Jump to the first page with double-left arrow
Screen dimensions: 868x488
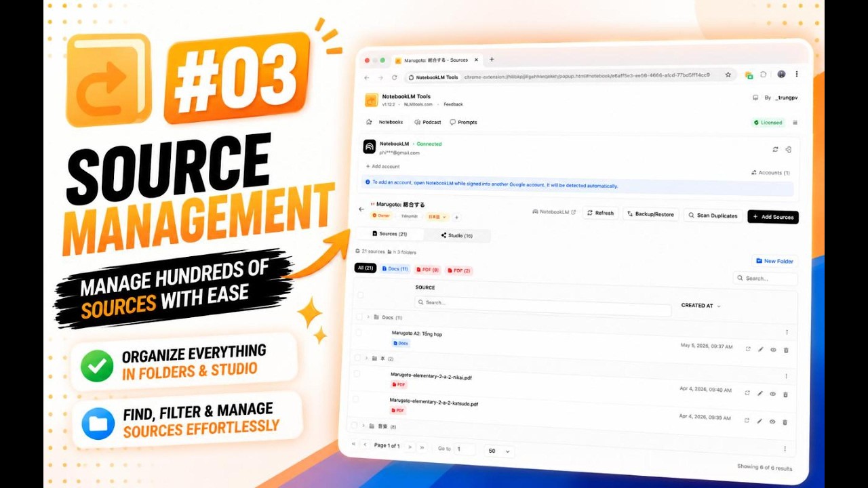pyautogui.click(x=353, y=444)
